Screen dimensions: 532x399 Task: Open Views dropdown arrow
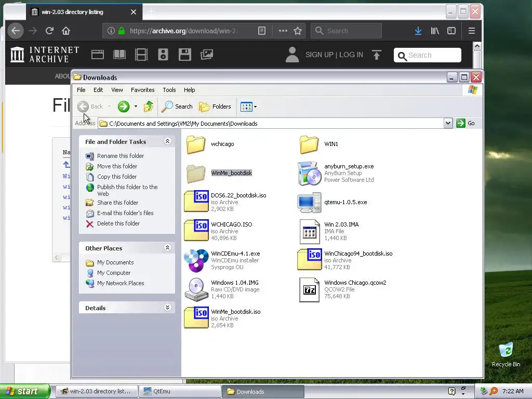point(256,107)
